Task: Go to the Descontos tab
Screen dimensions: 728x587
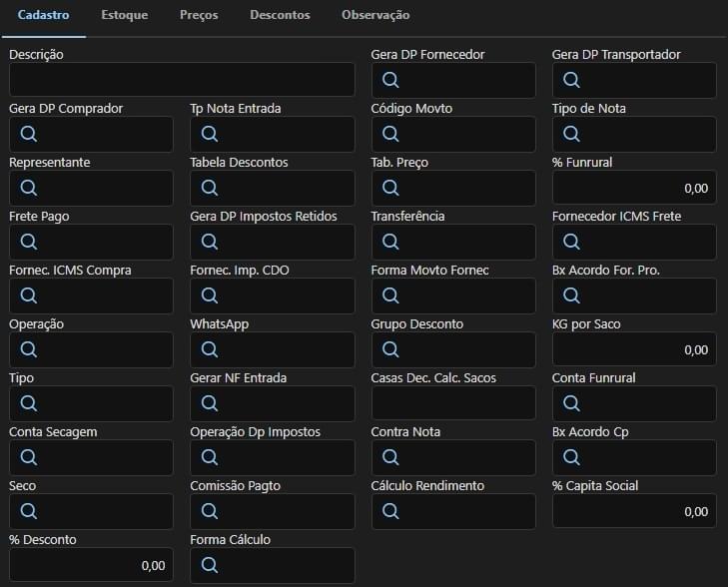Action: click(280, 16)
